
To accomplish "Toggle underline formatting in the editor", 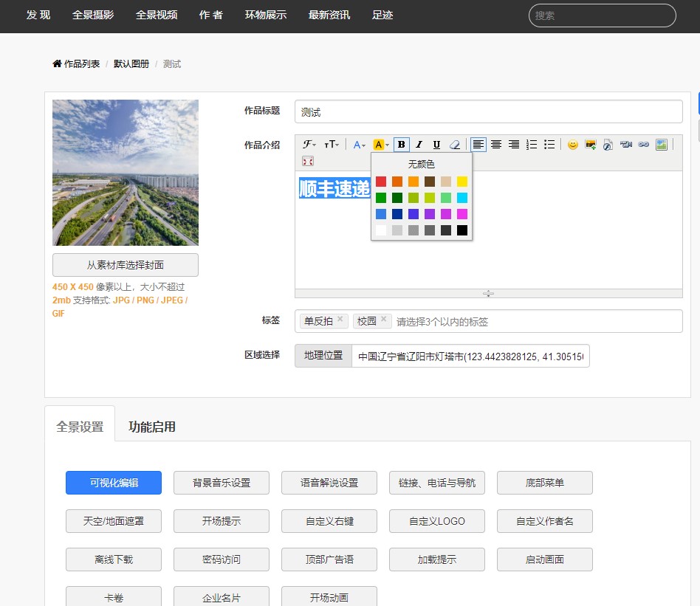I will pos(437,145).
